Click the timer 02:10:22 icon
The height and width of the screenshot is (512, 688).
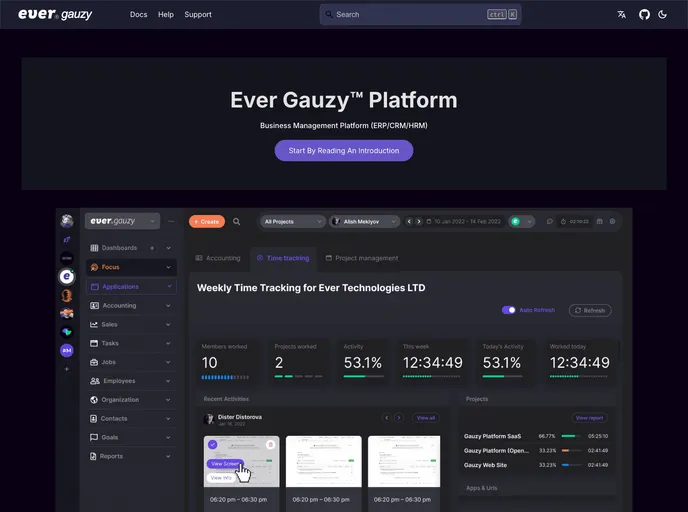pos(563,222)
